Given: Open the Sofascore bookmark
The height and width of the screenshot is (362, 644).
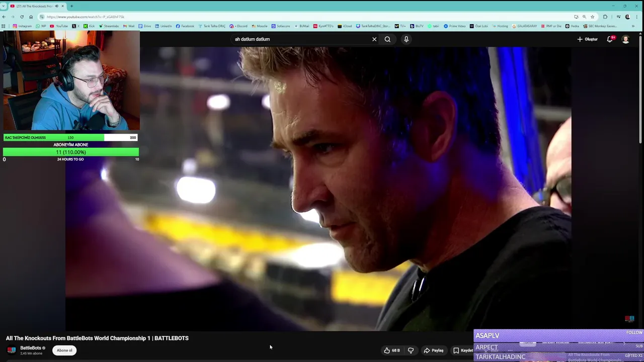Looking at the screenshot, I should (281, 26).
